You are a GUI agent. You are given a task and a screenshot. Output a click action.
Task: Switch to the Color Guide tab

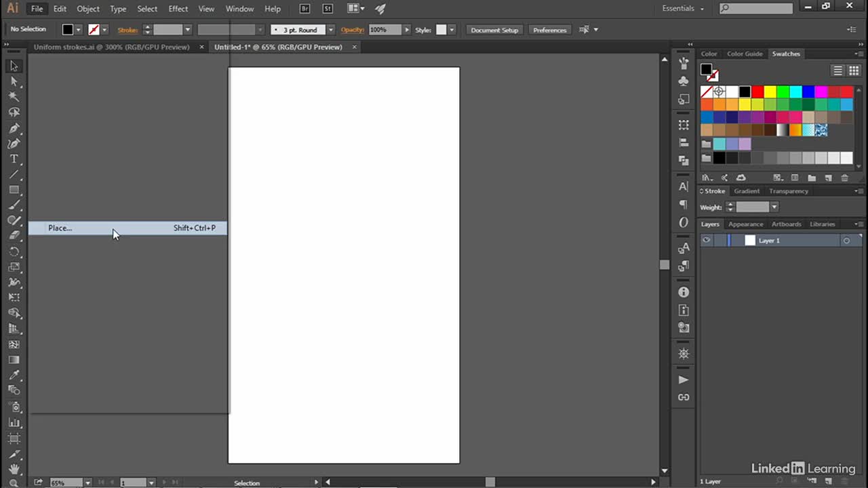745,54
